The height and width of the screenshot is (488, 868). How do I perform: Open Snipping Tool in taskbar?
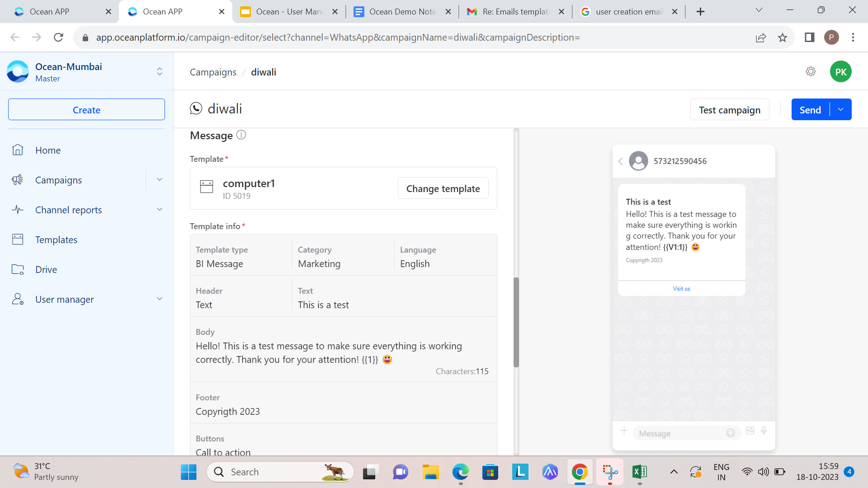pos(610,472)
